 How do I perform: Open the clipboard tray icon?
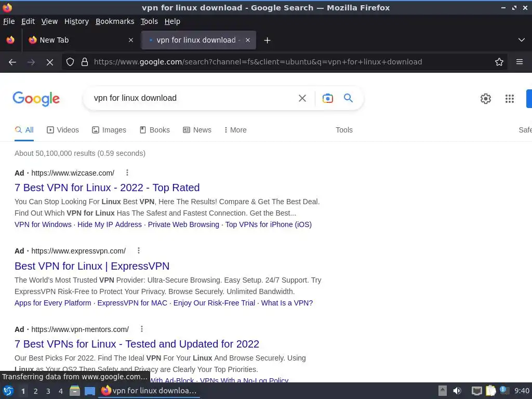pos(490,391)
